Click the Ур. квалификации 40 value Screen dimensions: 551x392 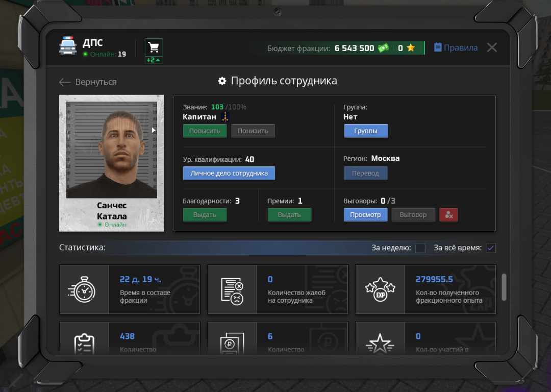click(249, 160)
